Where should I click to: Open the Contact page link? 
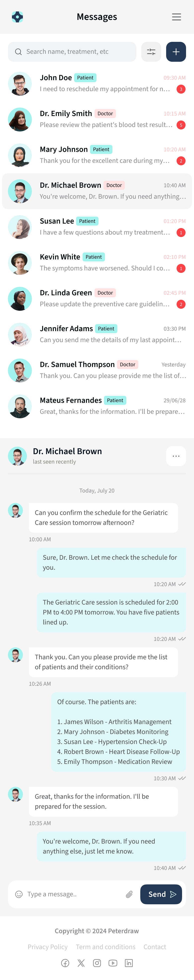coord(154,947)
